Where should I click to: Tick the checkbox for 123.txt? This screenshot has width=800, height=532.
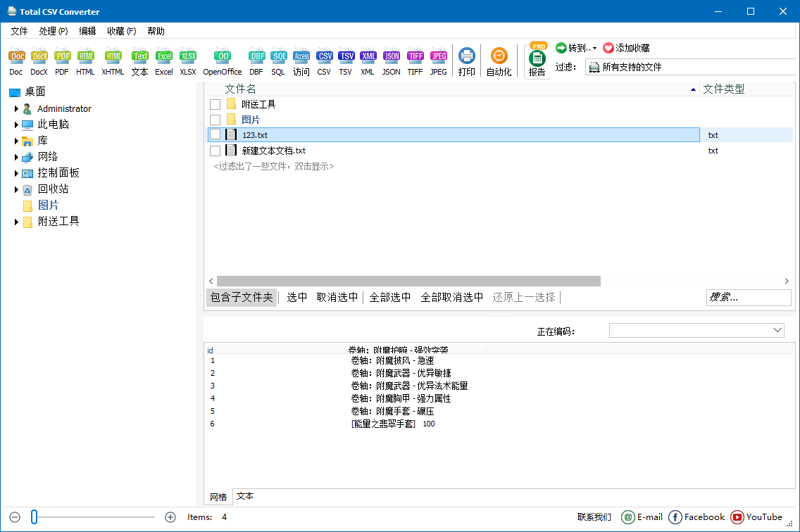[215, 134]
